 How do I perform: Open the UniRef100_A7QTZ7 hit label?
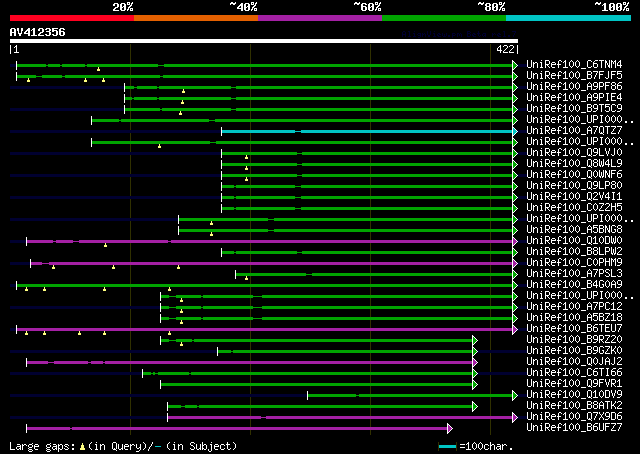[x=574, y=131]
